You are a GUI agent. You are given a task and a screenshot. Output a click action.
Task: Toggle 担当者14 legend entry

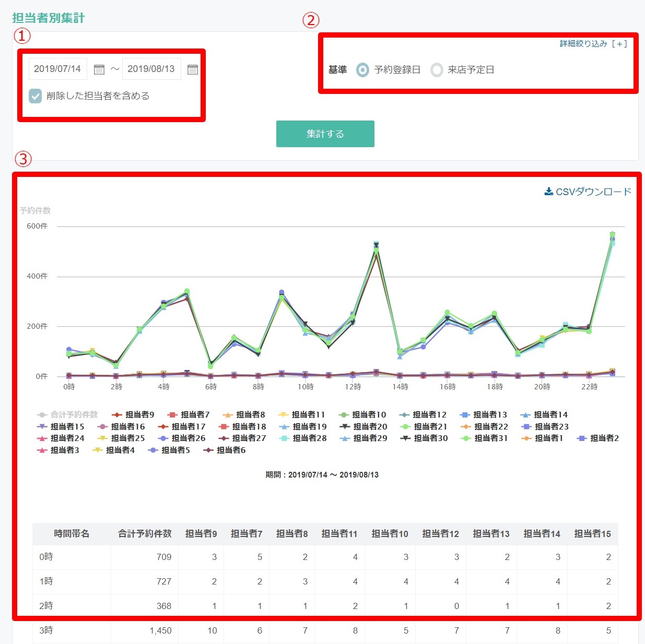544,414
